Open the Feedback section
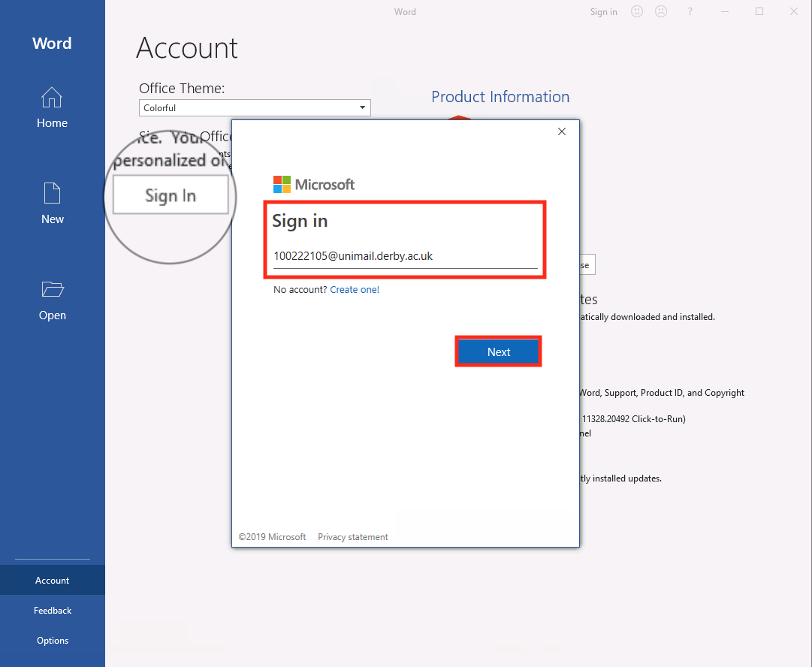The height and width of the screenshot is (667, 812). (x=52, y=611)
